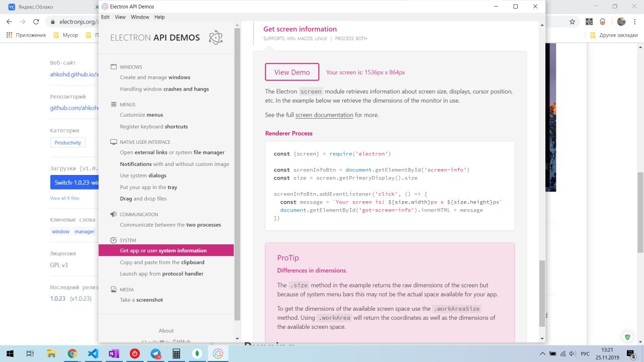644x362 pixels.
Task: Click the Menus section hamburger icon
Action: [114, 105]
